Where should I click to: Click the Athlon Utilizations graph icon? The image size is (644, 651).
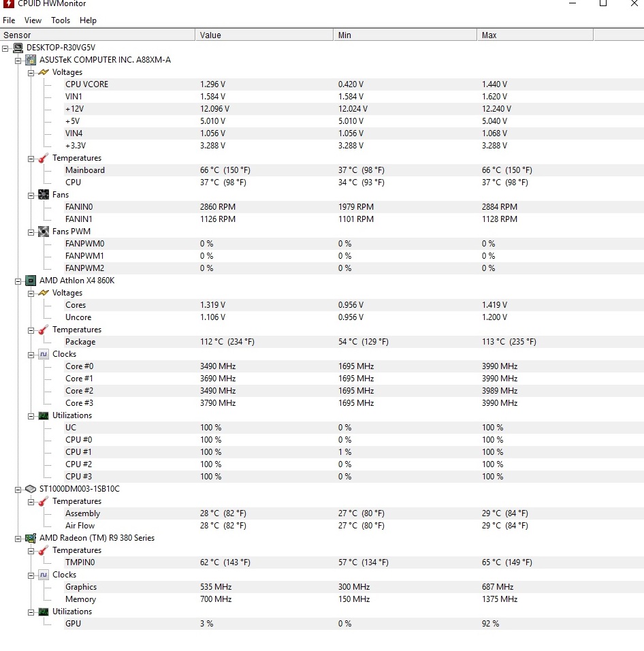tap(44, 415)
